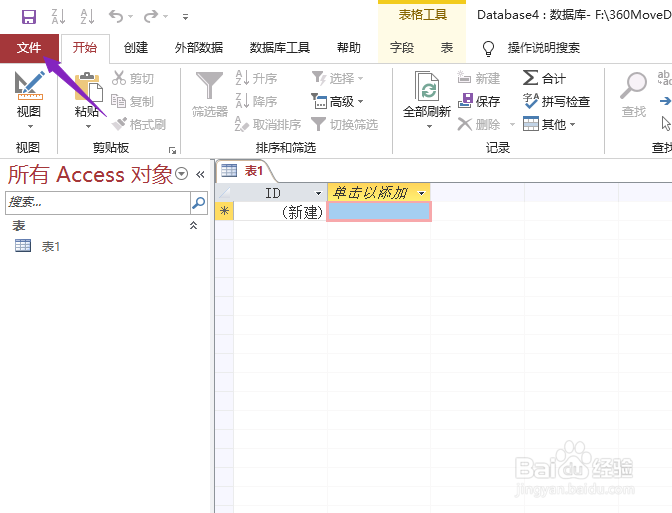Click the 切换筛选 toggle filter button

point(345,125)
